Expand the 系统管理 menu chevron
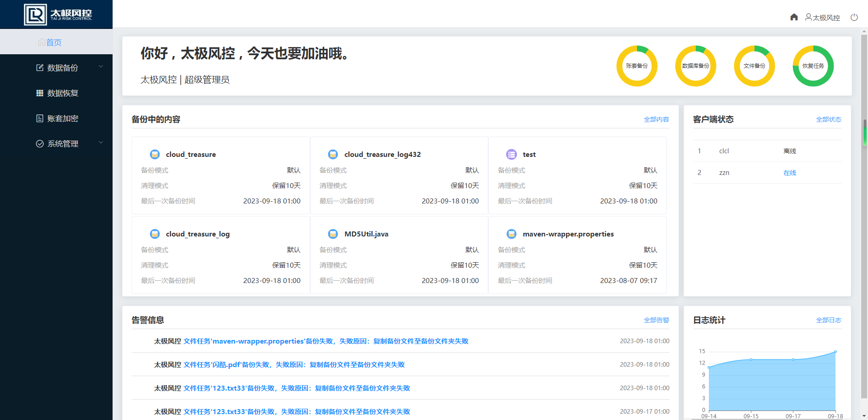The height and width of the screenshot is (420, 868). 101,143
